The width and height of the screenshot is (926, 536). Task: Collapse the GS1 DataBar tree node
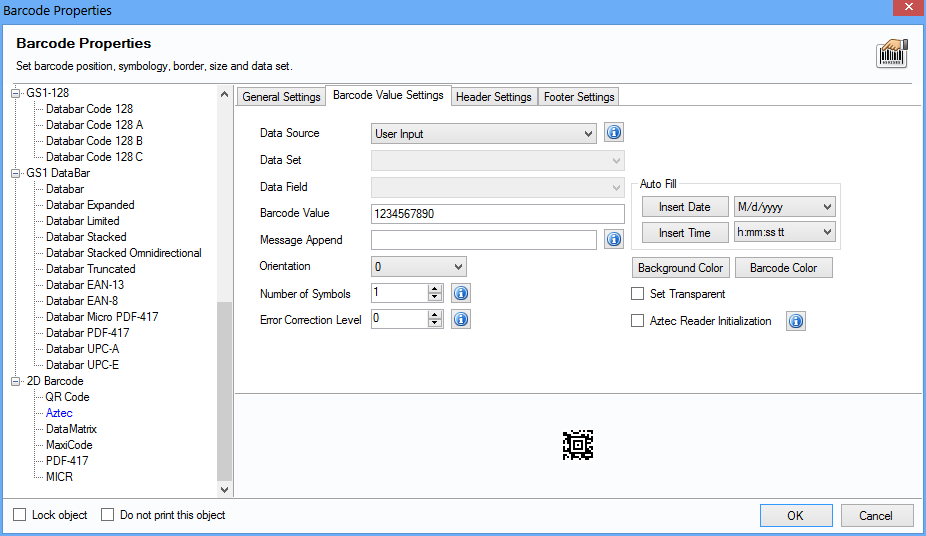(x=15, y=173)
